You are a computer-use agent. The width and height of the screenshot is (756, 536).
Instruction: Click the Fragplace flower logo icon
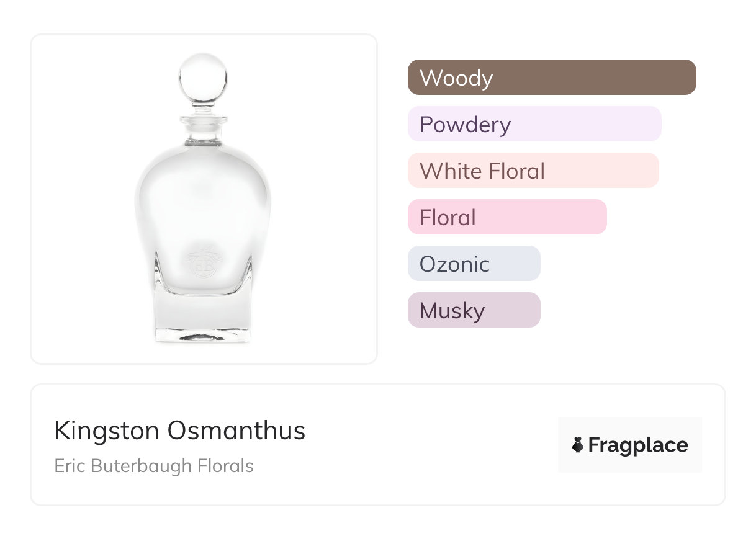578,445
